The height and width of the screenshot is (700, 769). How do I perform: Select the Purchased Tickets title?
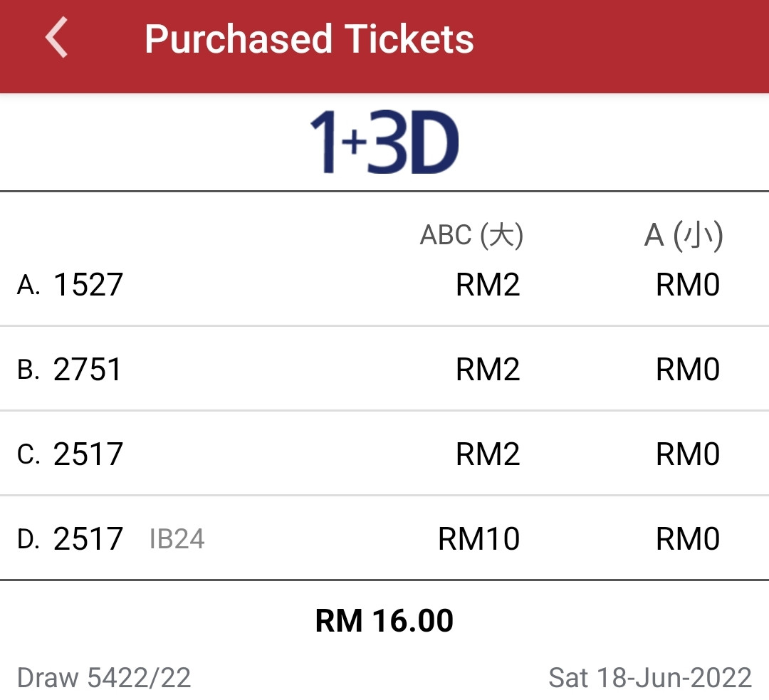309,38
